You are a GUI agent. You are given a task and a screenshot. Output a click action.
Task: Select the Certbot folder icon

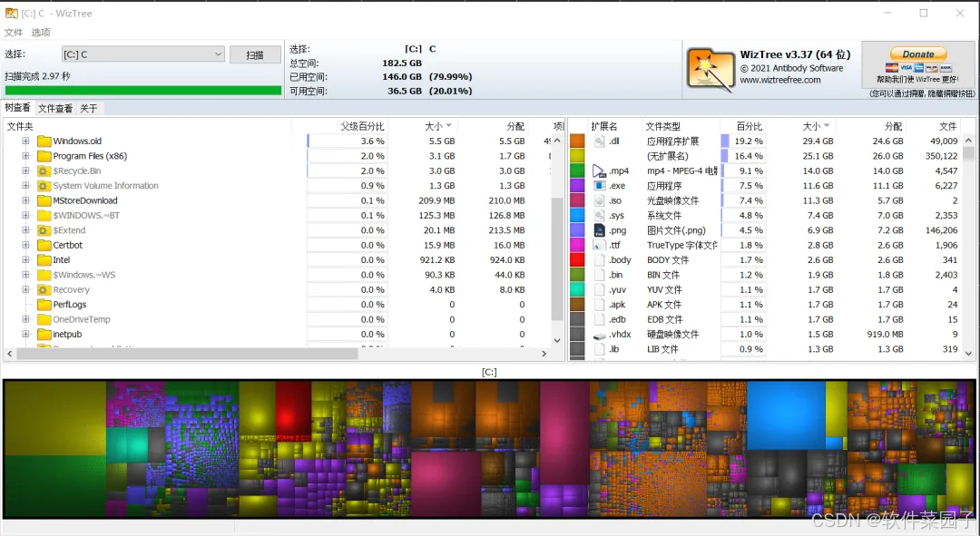point(44,246)
